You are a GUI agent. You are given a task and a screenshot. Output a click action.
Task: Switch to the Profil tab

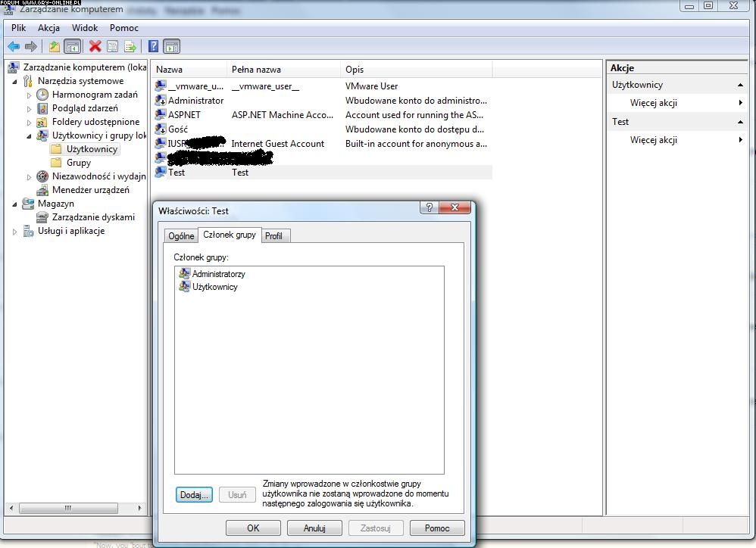point(273,236)
